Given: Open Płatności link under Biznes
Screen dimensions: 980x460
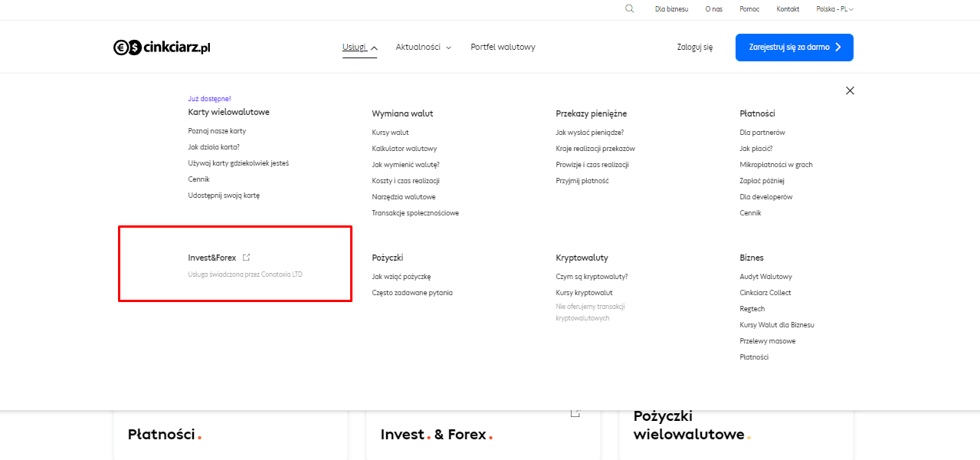Looking at the screenshot, I should 754,357.
